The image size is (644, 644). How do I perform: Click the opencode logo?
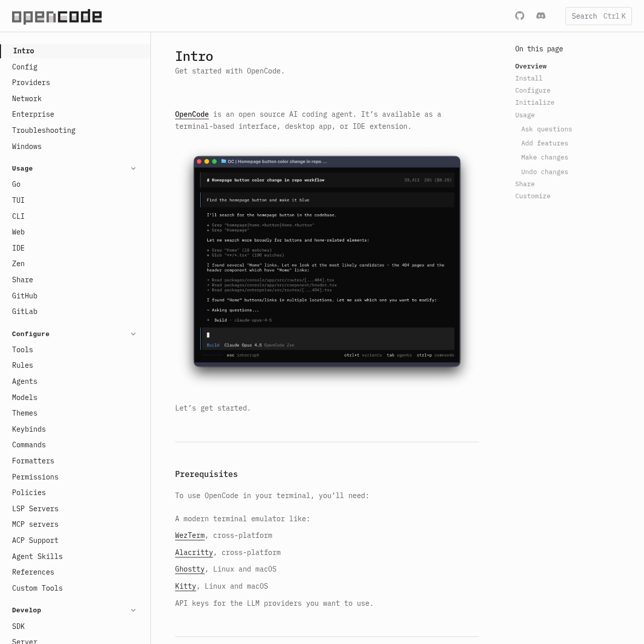tap(57, 17)
